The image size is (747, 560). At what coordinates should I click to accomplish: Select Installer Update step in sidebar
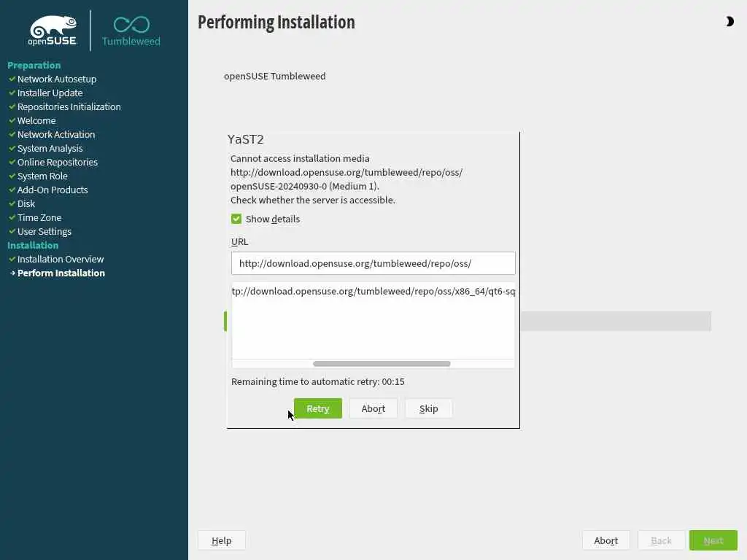pos(50,93)
